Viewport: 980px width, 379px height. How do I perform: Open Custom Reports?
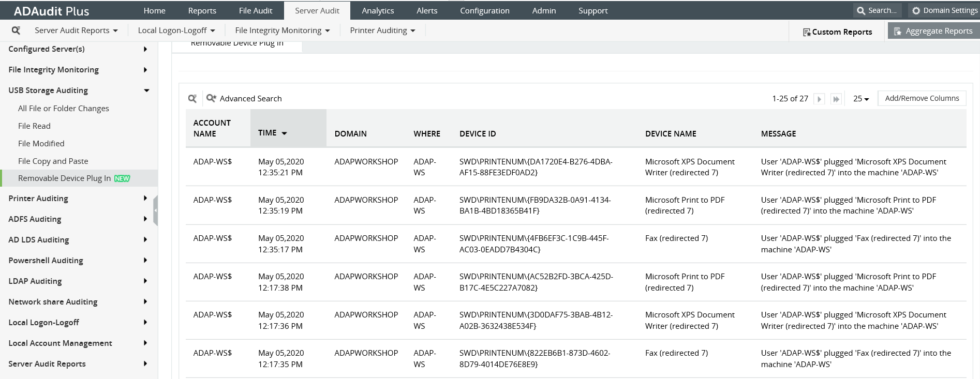point(837,32)
